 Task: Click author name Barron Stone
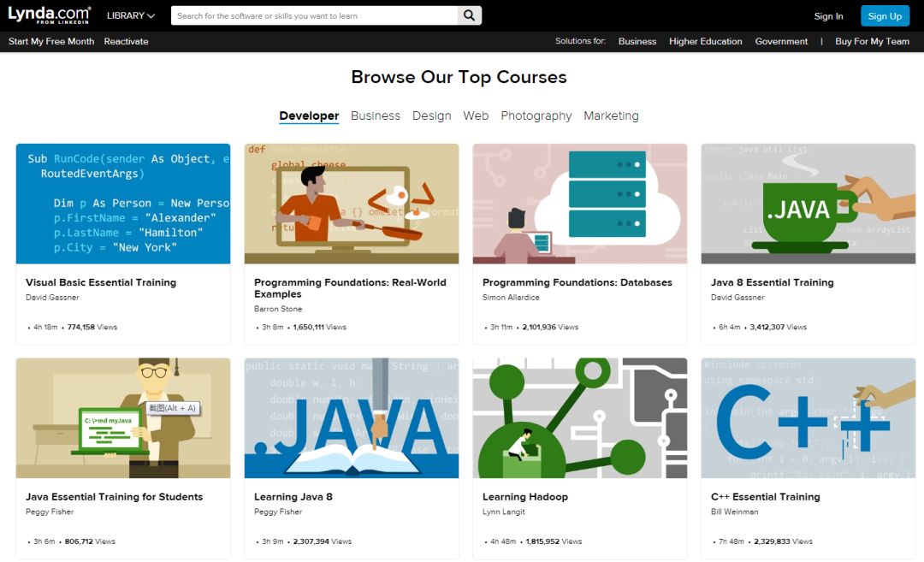point(277,309)
